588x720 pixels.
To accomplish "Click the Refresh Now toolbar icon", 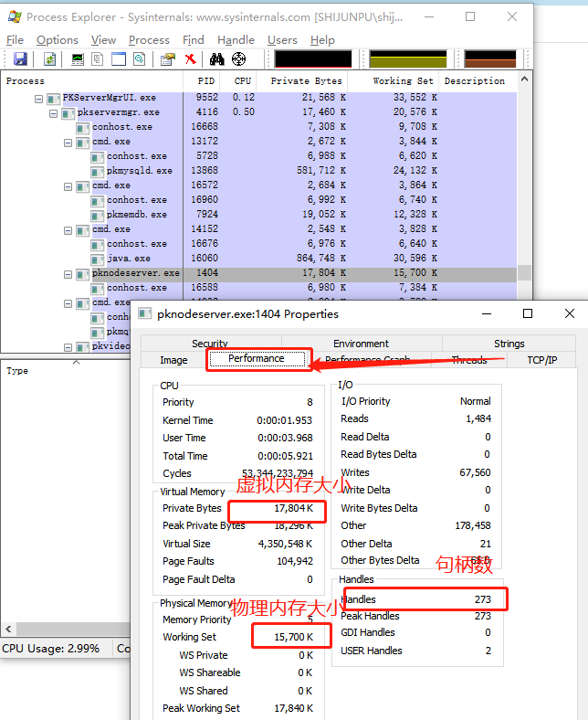I will (x=49, y=58).
